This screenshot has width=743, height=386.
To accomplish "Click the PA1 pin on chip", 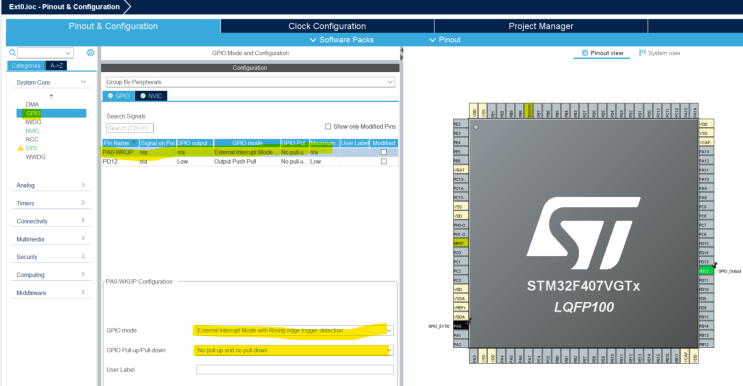I will click(461, 335).
